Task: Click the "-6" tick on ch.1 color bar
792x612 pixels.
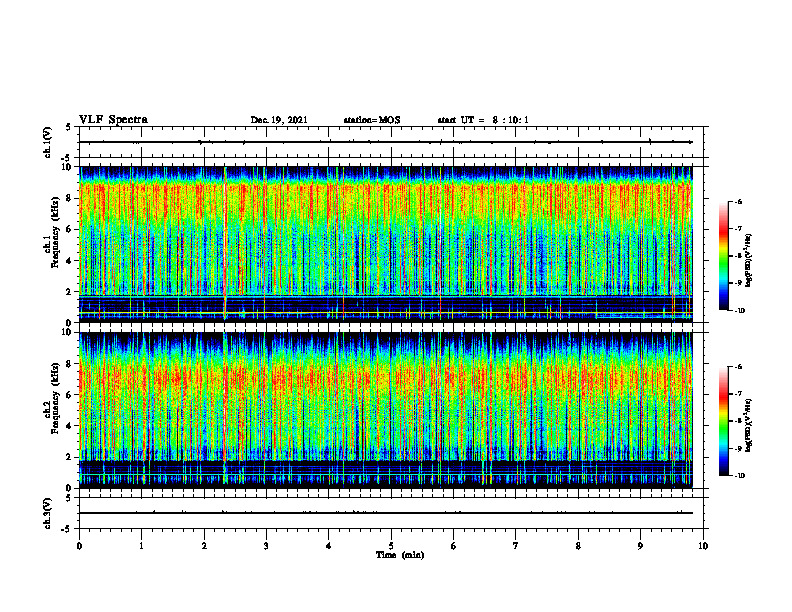Action: [x=738, y=201]
